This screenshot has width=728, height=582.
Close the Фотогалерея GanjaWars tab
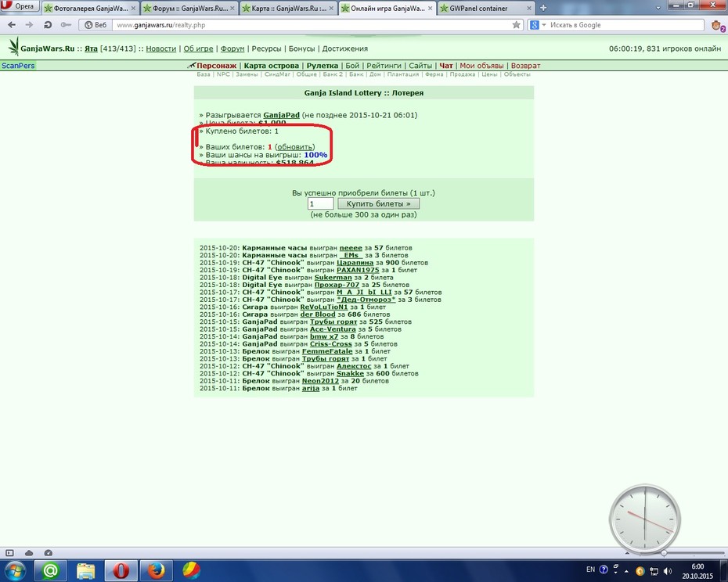(x=133, y=9)
